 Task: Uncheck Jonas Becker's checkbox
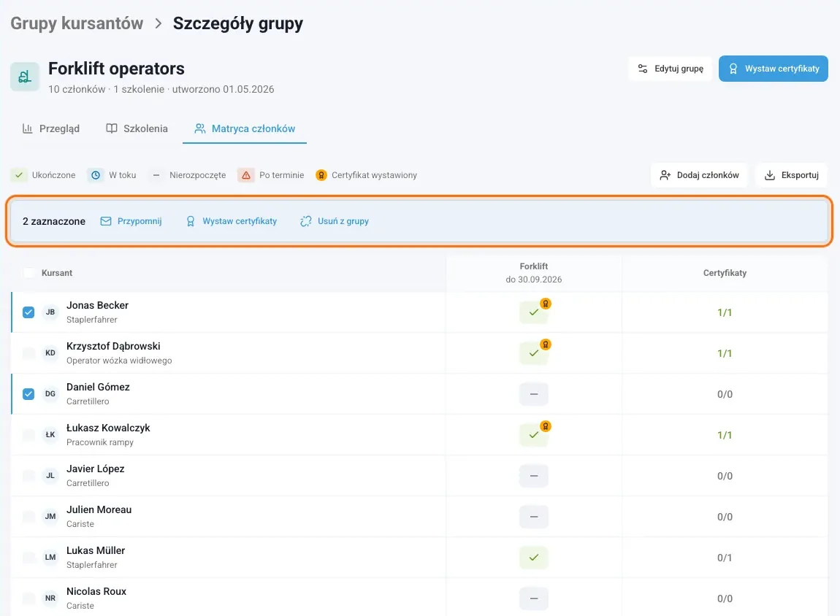coord(28,312)
